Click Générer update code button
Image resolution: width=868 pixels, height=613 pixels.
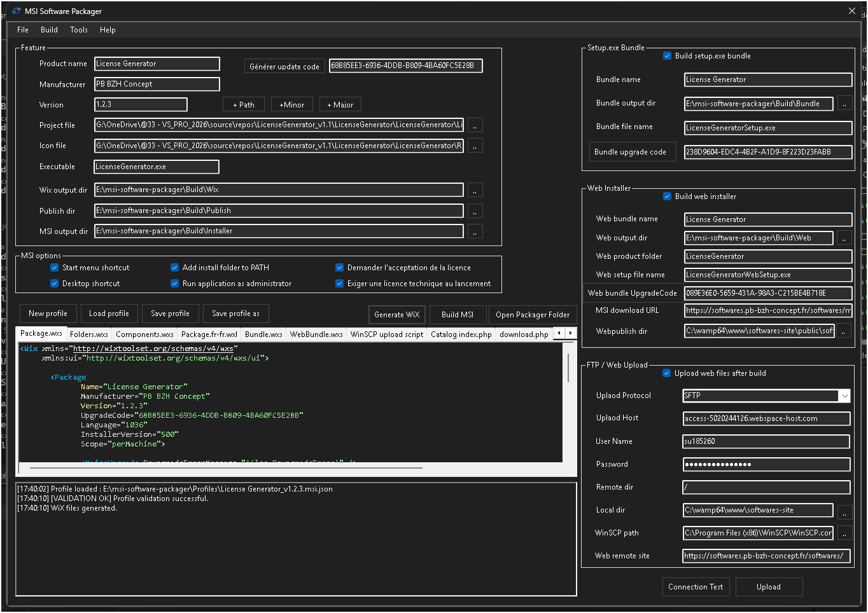[x=284, y=66]
